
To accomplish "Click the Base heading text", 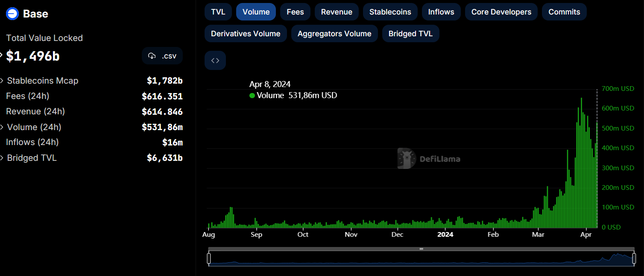I will point(35,14).
